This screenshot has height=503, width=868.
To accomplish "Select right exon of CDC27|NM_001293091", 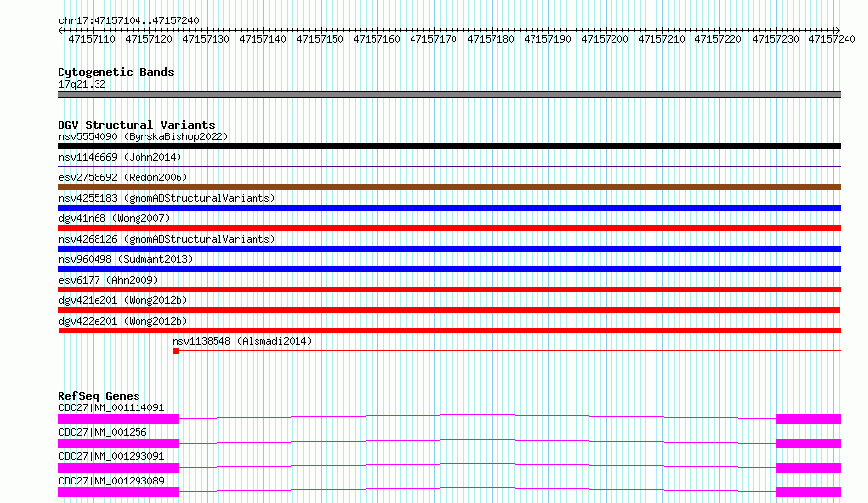I will pyautogui.click(x=809, y=468).
